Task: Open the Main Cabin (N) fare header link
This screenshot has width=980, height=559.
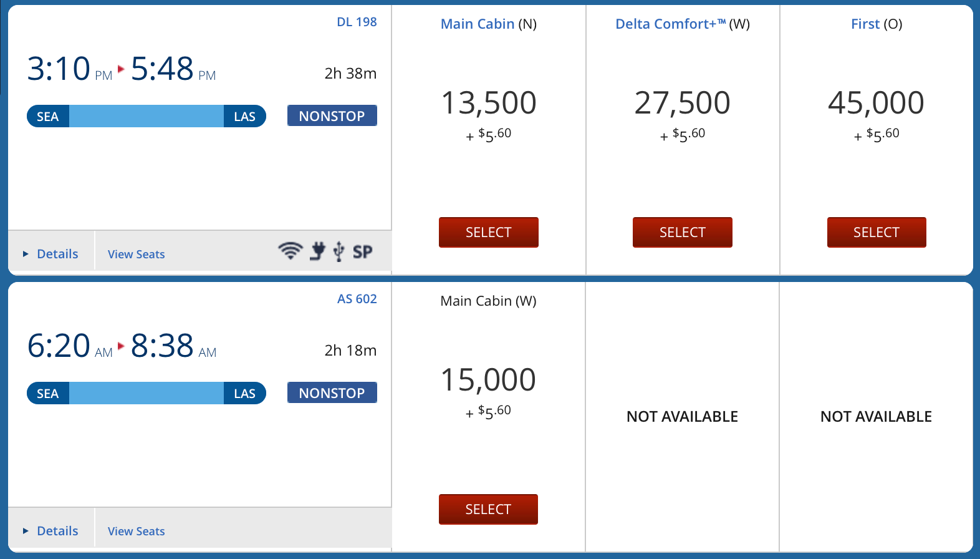Action: click(x=478, y=24)
